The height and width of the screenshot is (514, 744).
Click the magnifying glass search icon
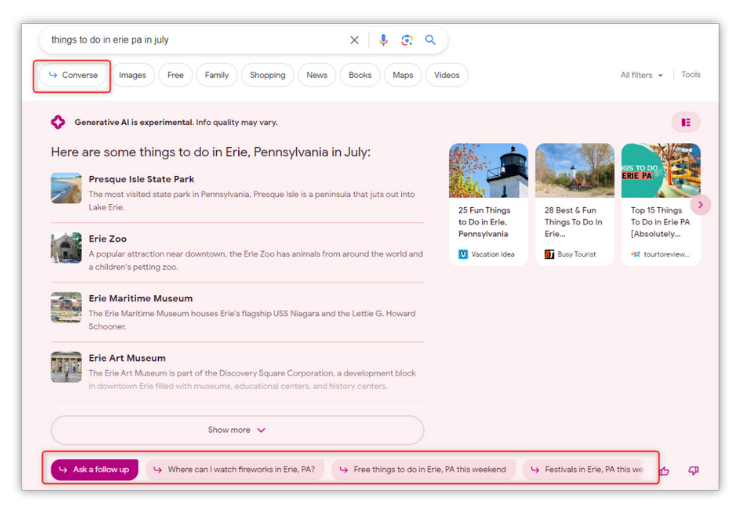[x=431, y=40]
